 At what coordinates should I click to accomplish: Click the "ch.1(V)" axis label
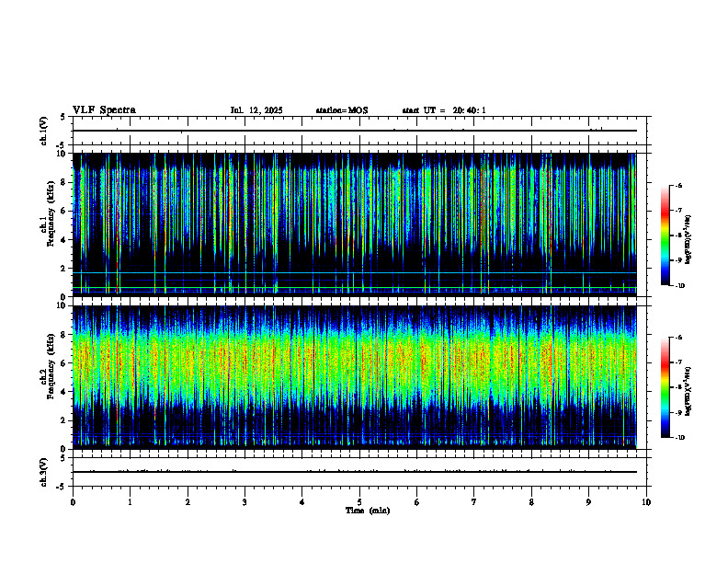[43, 131]
